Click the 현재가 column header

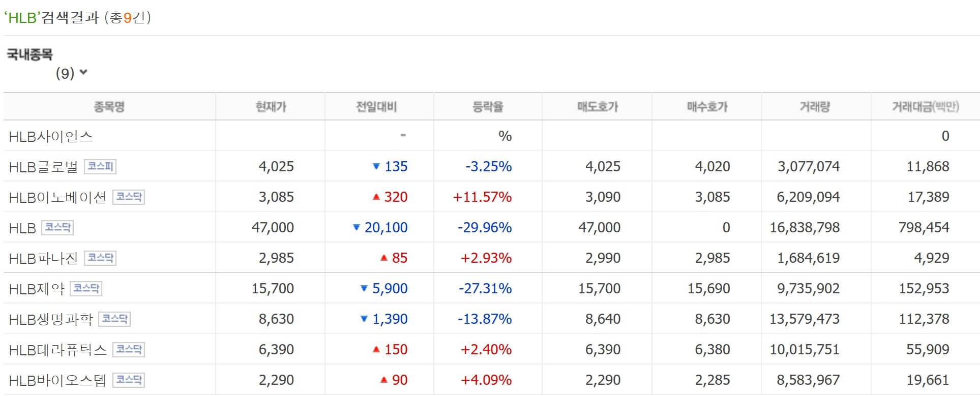point(271,107)
